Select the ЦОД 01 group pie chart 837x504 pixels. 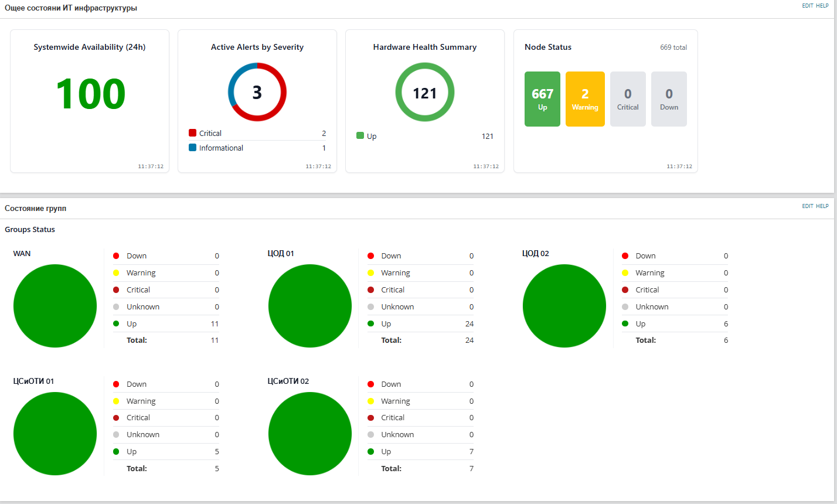coord(309,305)
